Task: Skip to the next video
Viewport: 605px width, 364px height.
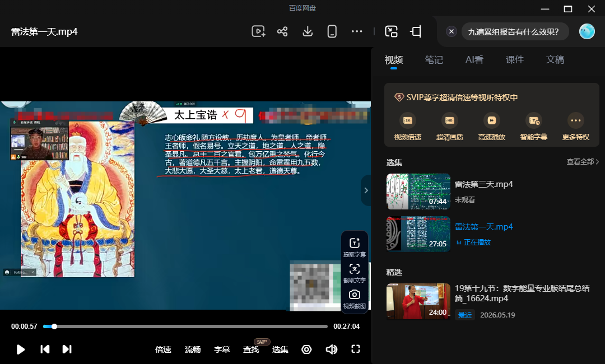Action: point(67,349)
